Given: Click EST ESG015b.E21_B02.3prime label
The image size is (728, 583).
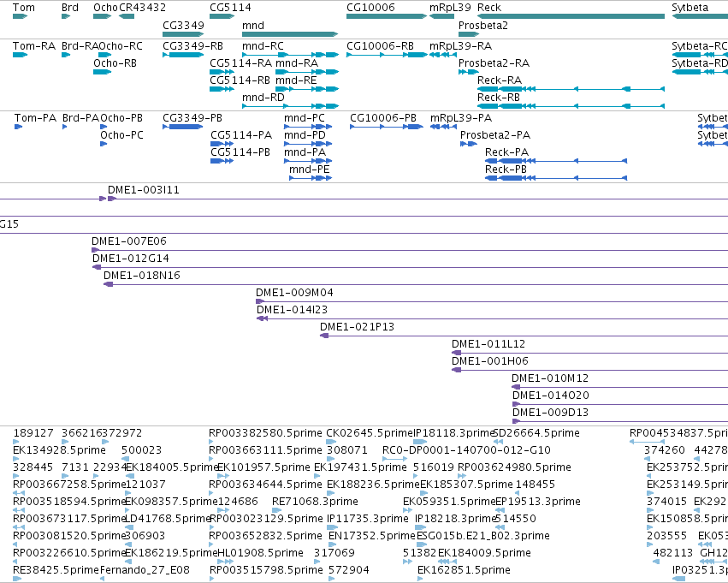Looking at the screenshot, I should point(482,536).
